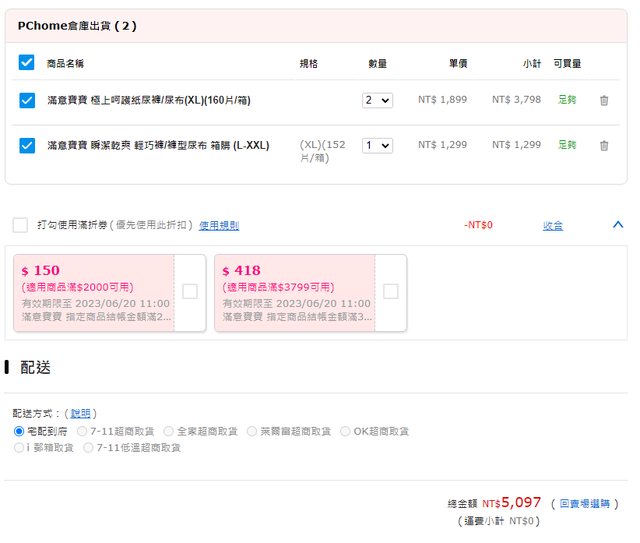The height and width of the screenshot is (543, 640).
Task: Open the 說明 delivery method help link
Action: pos(80,413)
